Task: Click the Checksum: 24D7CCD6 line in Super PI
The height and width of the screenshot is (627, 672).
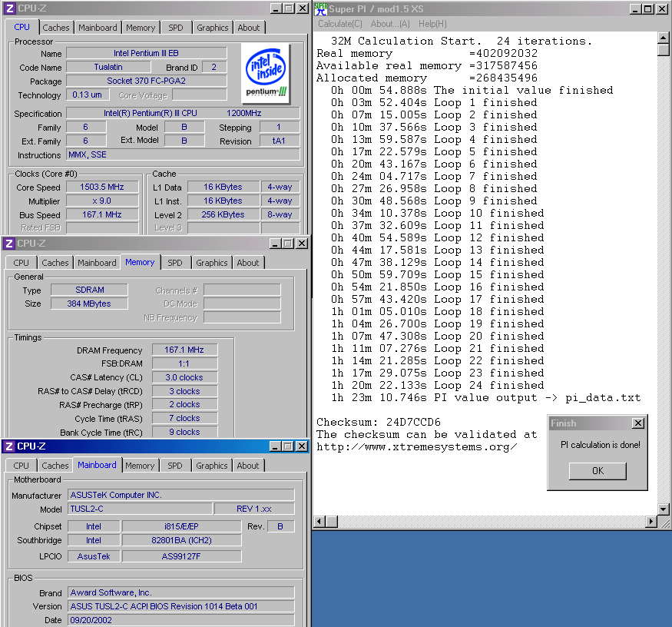Action: (x=379, y=422)
